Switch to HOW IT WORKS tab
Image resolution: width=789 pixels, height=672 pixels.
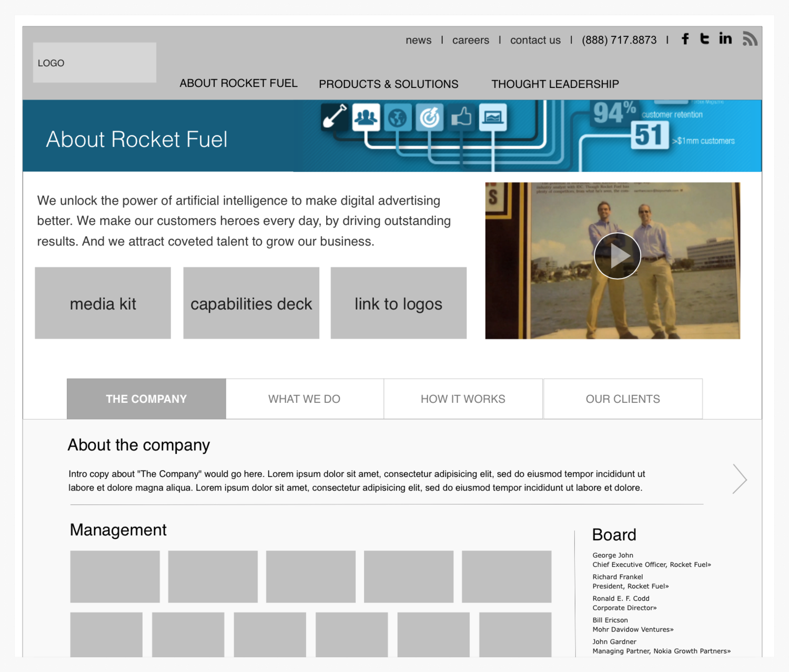coord(463,399)
